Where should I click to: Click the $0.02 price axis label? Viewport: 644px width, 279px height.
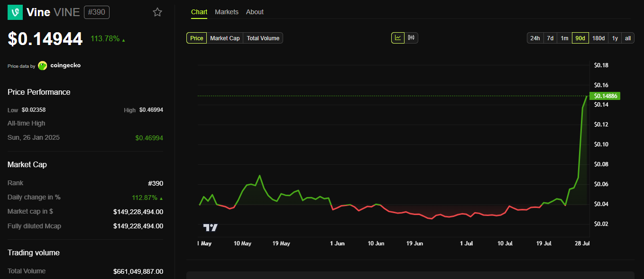601,224
